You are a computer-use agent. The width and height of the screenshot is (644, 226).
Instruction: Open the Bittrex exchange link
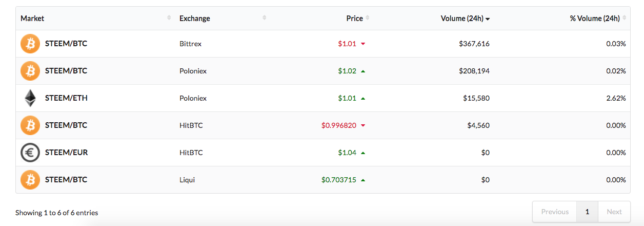point(190,44)
